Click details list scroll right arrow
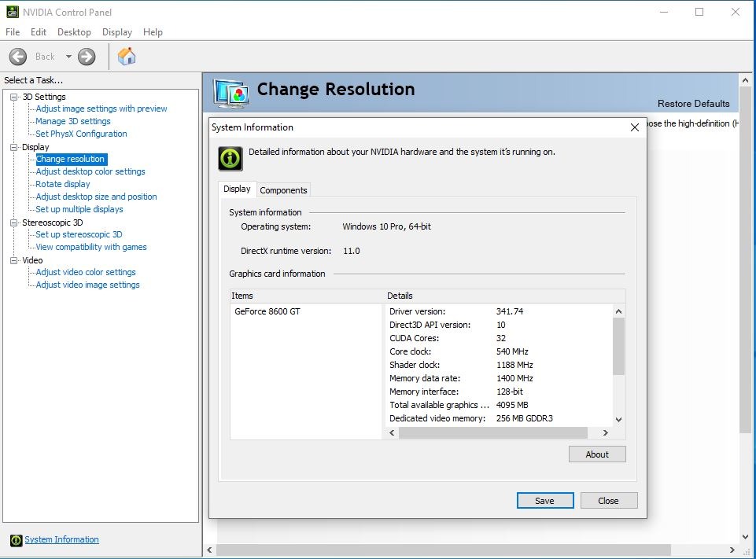Viewport: 756px width, 559px height. click(x=606, y=432)
